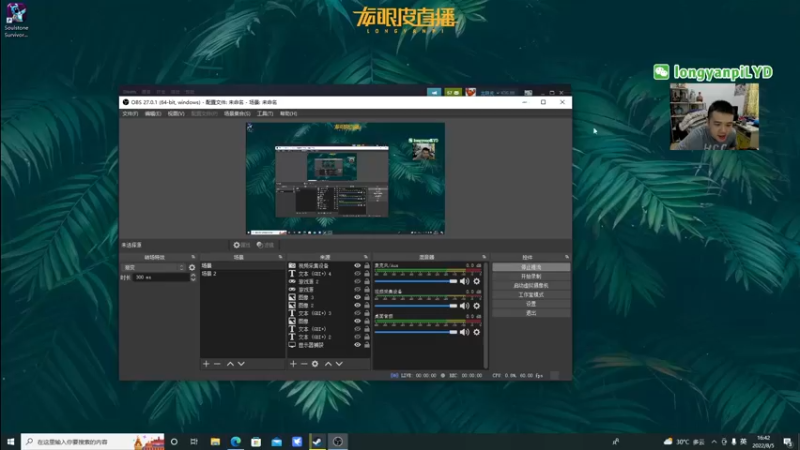The width and height of the screenshot is (800, 450).
Task: Open File Explorer from taskbar
Action: [215, 441]
